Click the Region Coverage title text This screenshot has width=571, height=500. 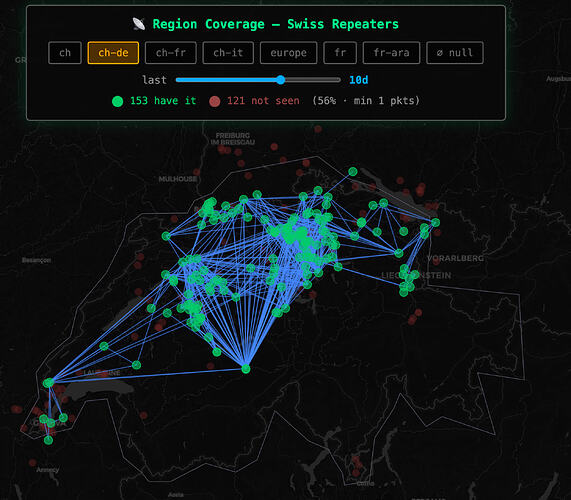276,24
